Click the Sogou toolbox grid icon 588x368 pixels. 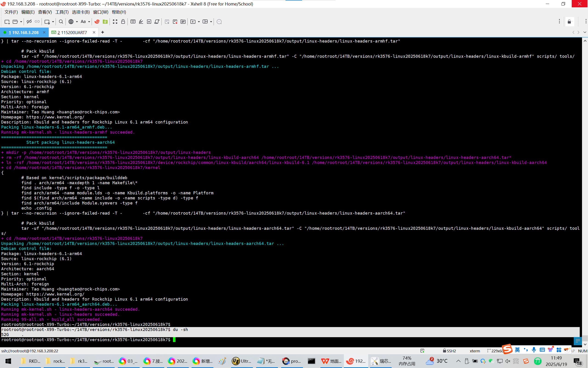click(559, 350)
